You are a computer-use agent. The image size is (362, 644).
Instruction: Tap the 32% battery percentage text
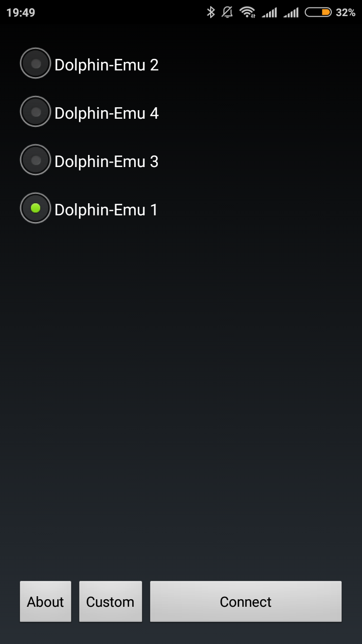[x=346, y=13]
